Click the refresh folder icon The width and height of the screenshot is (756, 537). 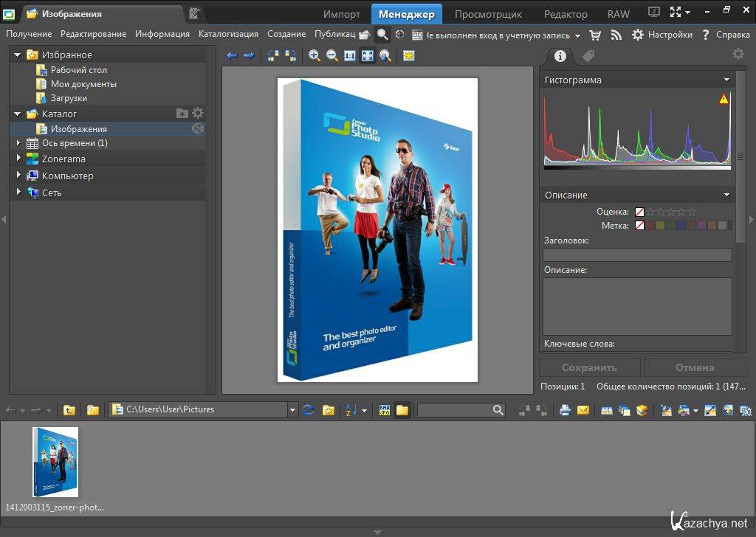pyautogui.click(x=309, y=410)
